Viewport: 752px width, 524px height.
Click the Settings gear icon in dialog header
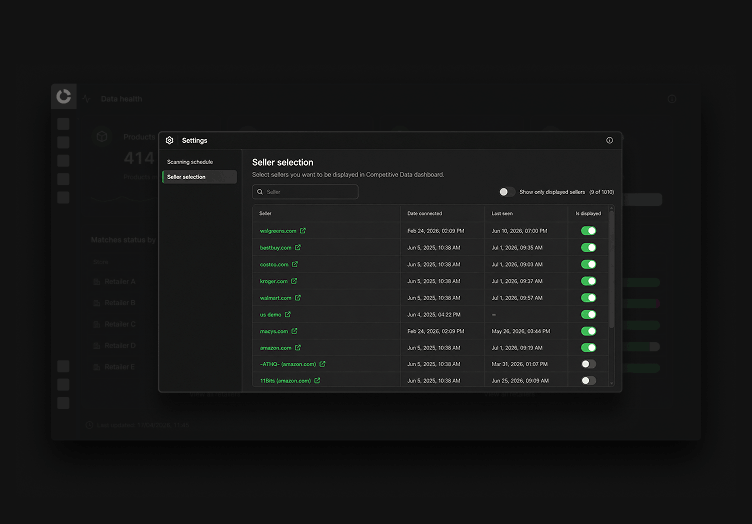click(169, 140)
